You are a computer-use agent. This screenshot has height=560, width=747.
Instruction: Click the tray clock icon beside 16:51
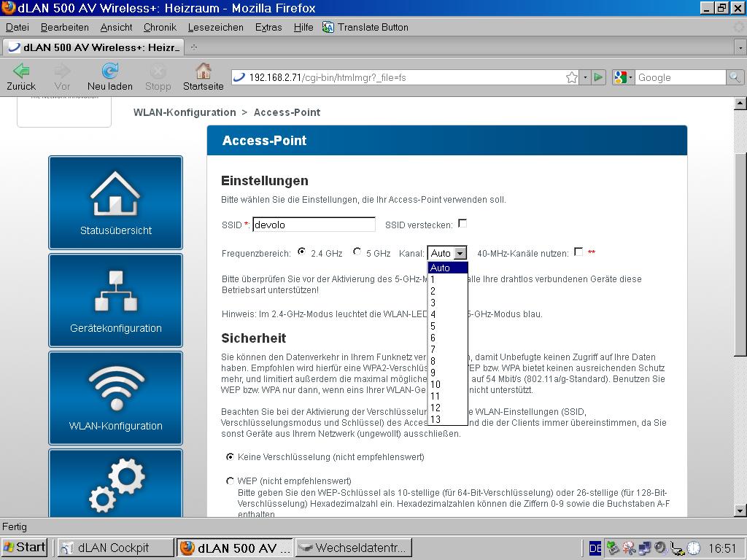click(694, 548)
